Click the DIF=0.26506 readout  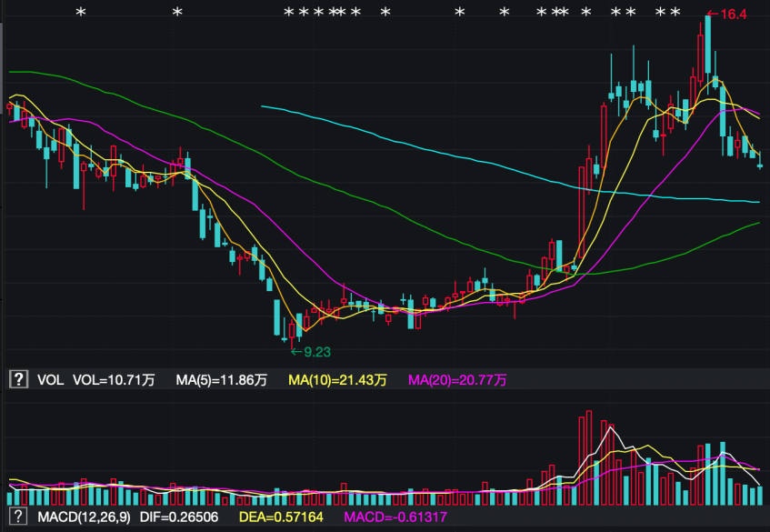[179, 517]
